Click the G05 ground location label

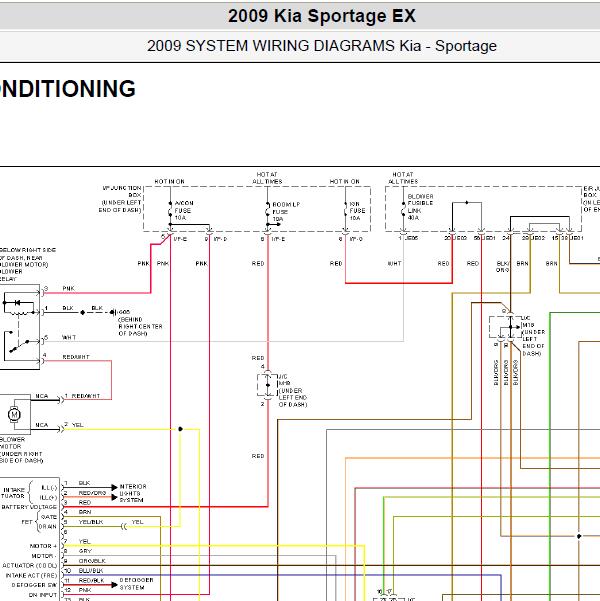tap(140, 323)
